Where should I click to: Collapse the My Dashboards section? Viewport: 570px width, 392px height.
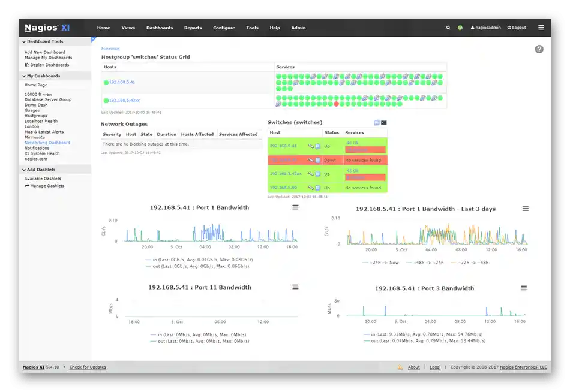coord(41,76)
